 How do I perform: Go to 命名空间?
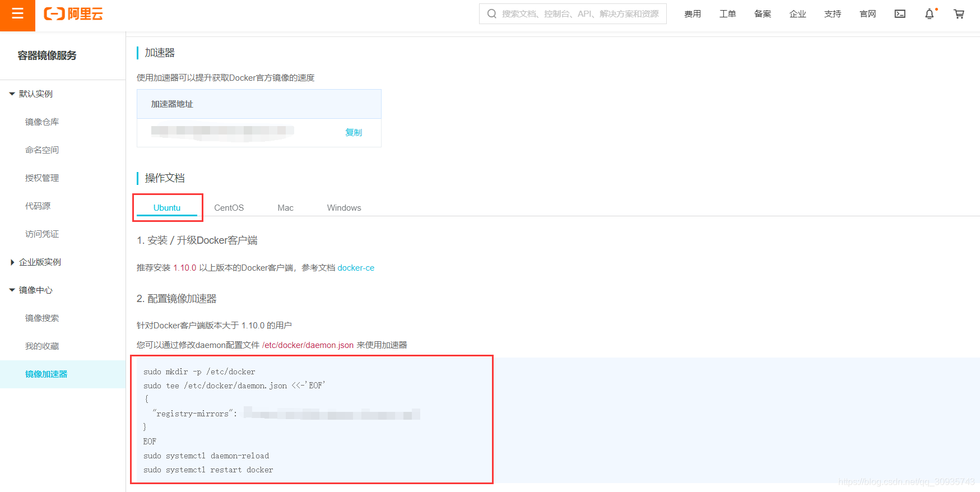42,150
